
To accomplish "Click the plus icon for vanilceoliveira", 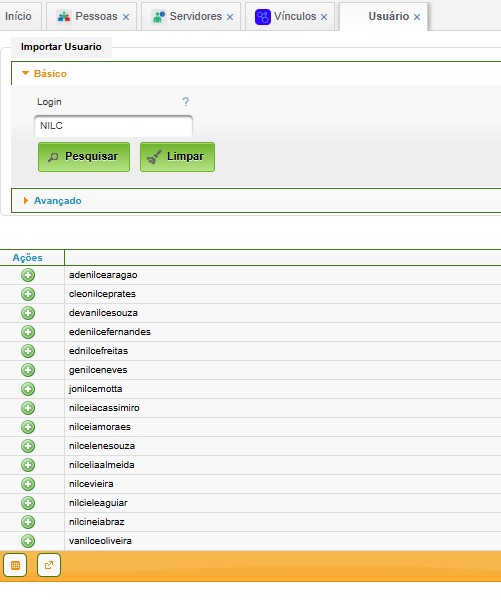I will click(x=28, y=541).
